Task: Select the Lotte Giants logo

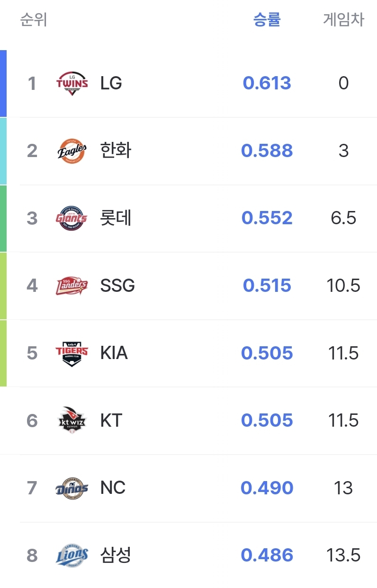Action: [72, 218]
